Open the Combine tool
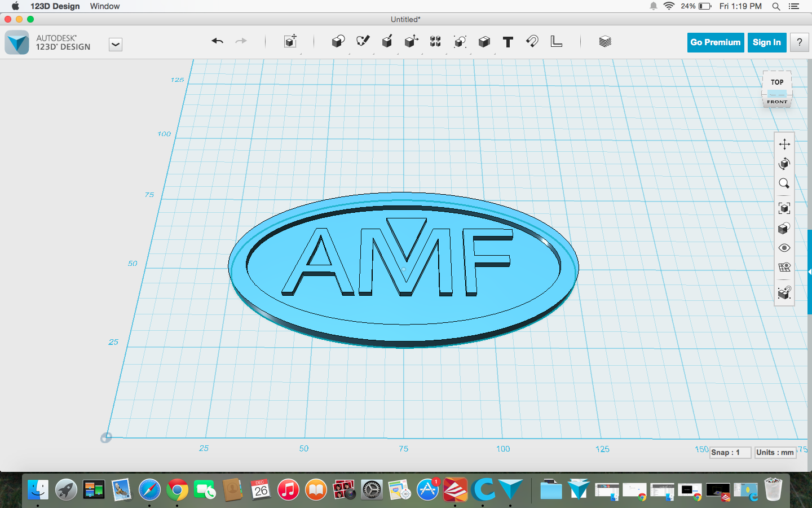The height and width of the screenshot is (508, 812). (x=484, y=41)
